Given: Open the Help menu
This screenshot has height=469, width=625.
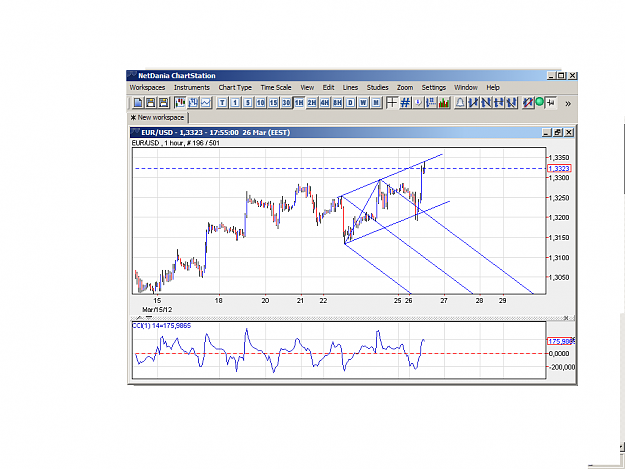Looking at the screenshot, I should pos(493,87).
